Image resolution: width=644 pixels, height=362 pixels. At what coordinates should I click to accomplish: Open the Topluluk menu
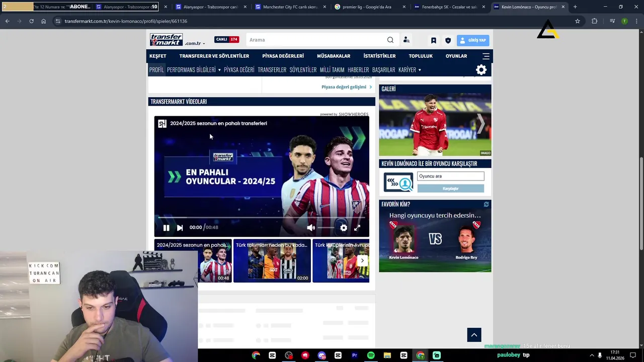[421, 56]
